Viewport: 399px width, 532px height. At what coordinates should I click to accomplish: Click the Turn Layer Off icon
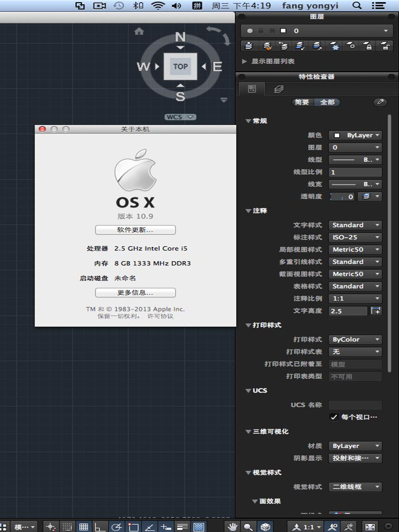click(x=351, y=45)
